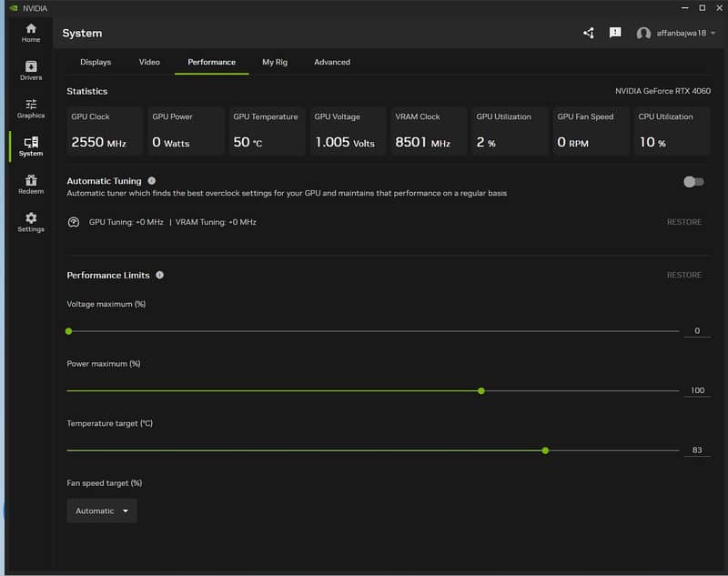Screen dimensions: 728x576
Task: Click the GPU Fan Speed statistic card
Action: click(591, 131)
